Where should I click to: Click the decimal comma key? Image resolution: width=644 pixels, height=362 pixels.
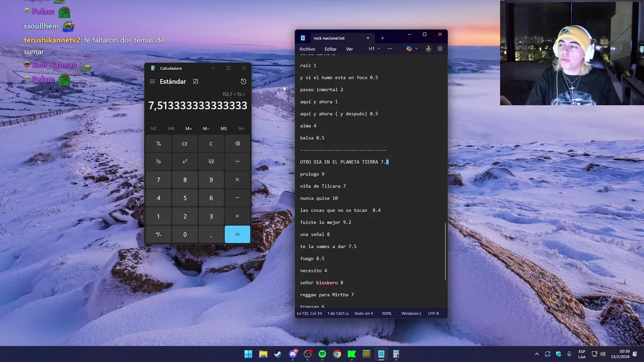coord(211,234)
